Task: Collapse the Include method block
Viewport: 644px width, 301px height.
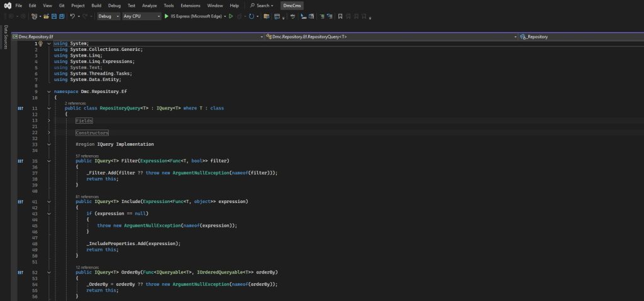Action: 49,202
